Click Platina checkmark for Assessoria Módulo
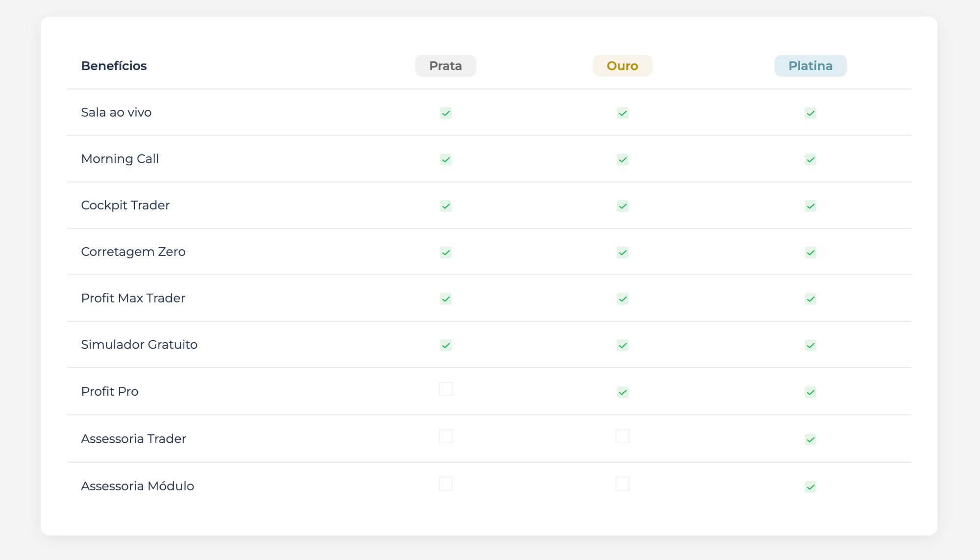 [810, 487]
